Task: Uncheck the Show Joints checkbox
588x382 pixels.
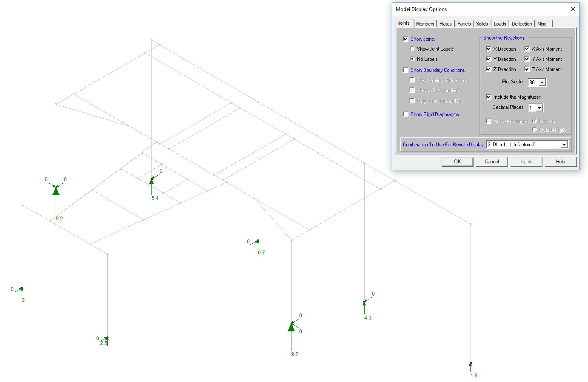Action: [405, 39]
